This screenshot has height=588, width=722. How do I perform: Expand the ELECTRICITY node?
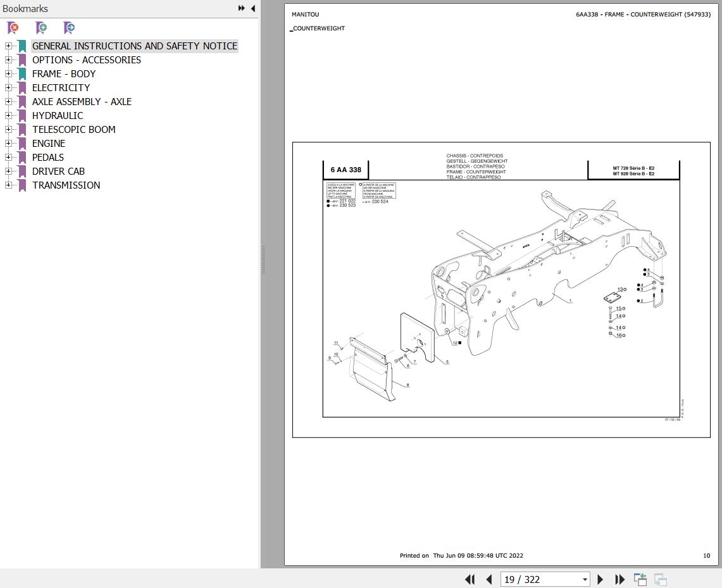8,87
